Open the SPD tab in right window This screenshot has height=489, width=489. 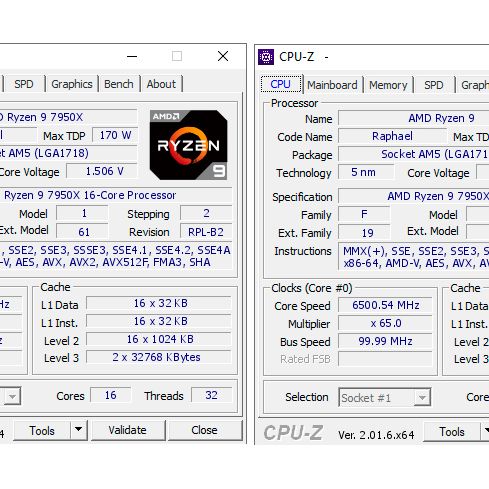[434, 85]
